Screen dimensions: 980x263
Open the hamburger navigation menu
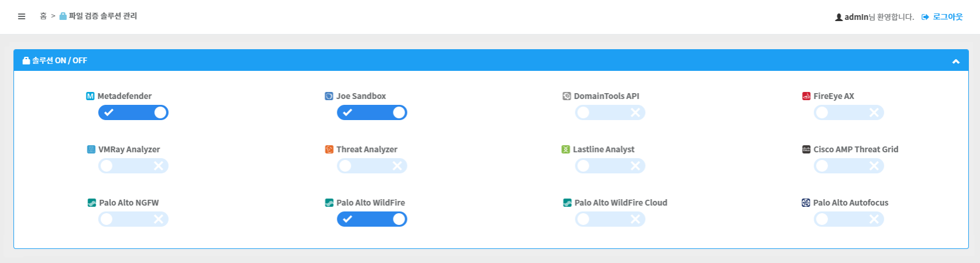tap(22, 16)
